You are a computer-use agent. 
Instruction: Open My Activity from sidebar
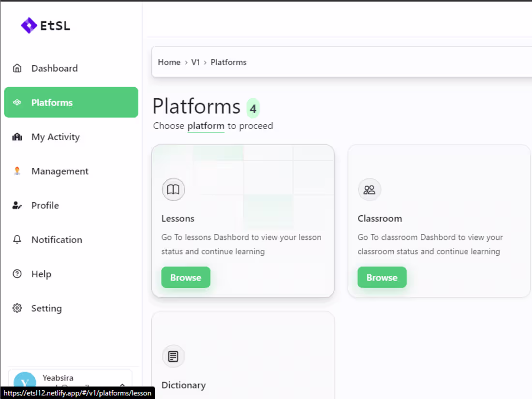tap(71, 137)
